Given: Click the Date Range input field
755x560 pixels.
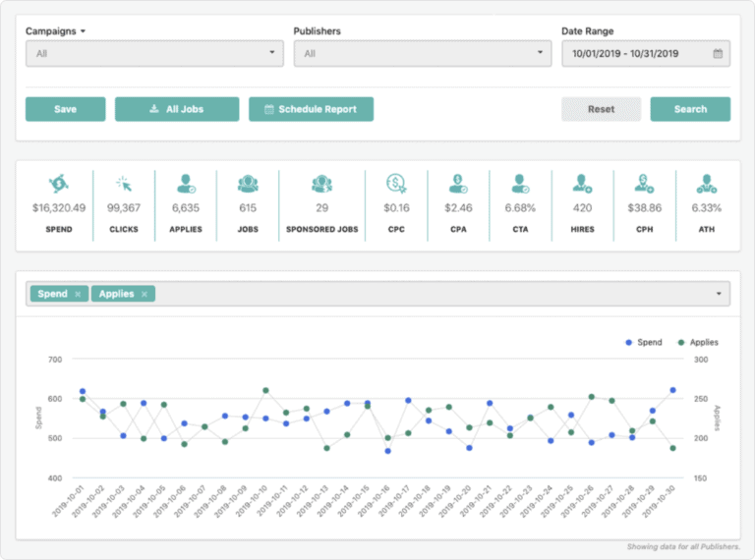Looking at the screenshot, I should click(x=637, y=54).
